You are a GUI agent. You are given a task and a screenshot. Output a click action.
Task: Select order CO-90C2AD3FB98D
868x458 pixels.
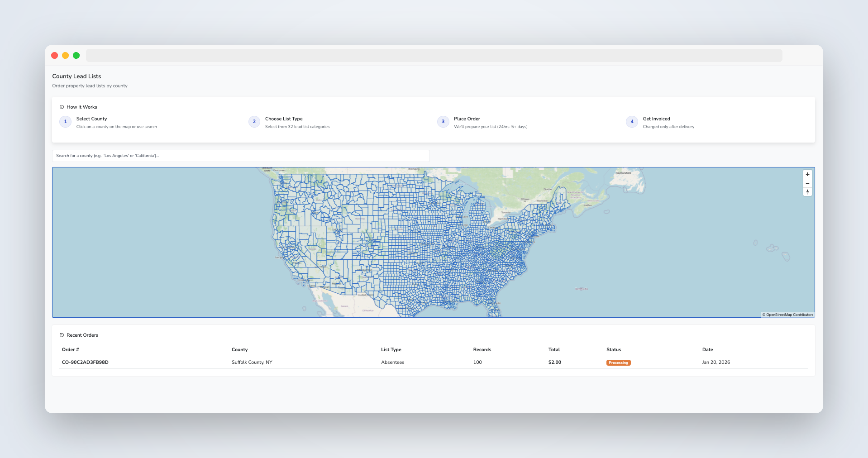(85, 362)
